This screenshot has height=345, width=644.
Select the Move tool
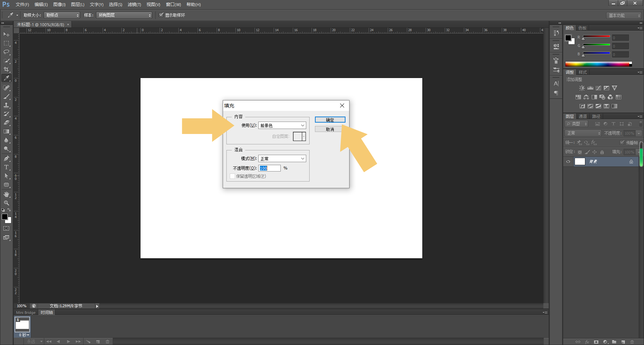(x=6, y=34)
